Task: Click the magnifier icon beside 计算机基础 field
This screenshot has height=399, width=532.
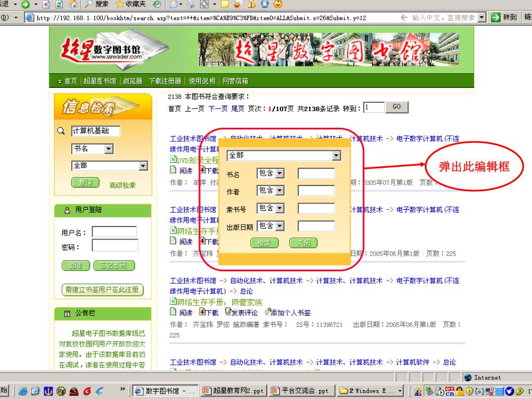Action: click(x=61, y=131)
